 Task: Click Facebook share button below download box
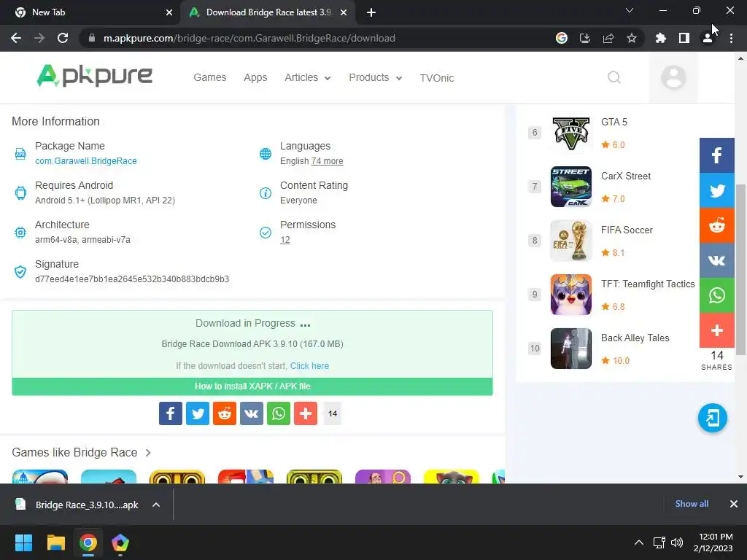coord(171,413)
